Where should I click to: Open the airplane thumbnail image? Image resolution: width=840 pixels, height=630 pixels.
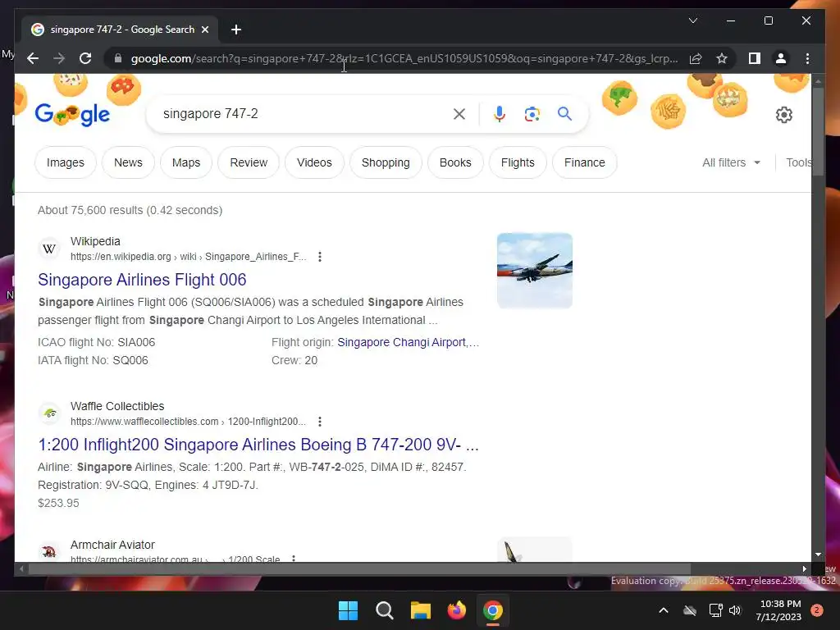[535, 271]
